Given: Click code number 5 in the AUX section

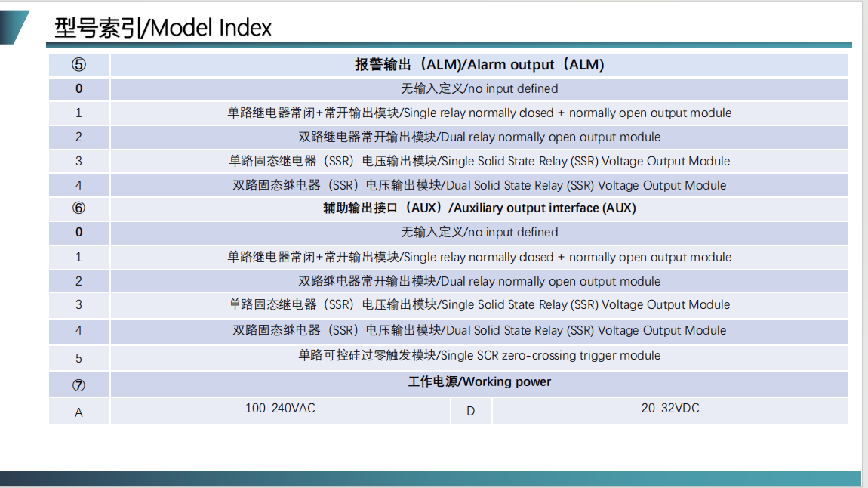Looking at the screenshot, I should pos(78,358).
